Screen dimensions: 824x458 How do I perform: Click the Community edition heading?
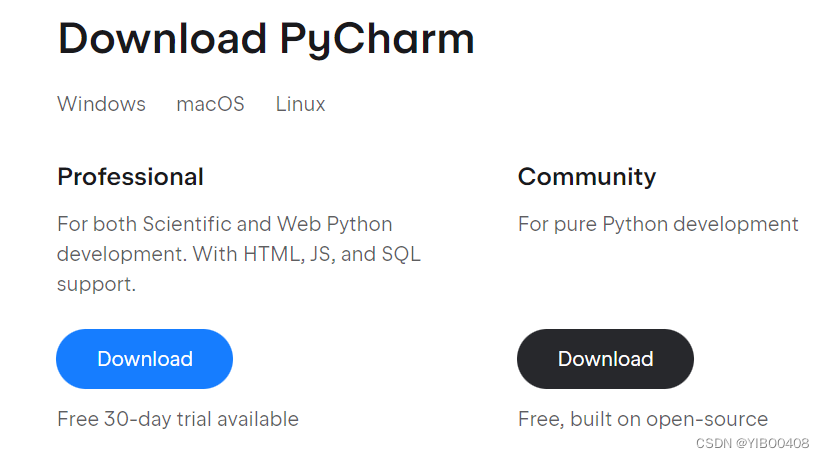pyautogui.click(x=586, y=177)
